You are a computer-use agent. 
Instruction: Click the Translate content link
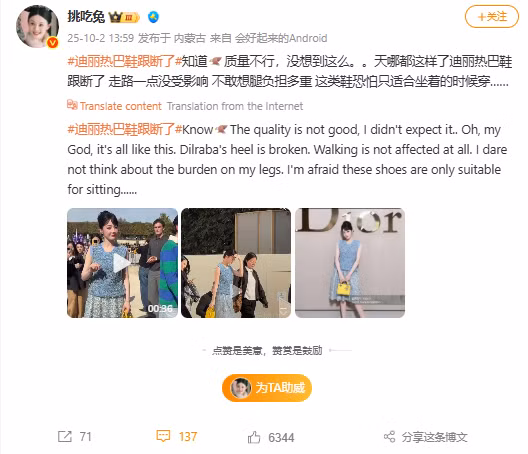pyautogui.click(x=121, y=106)
